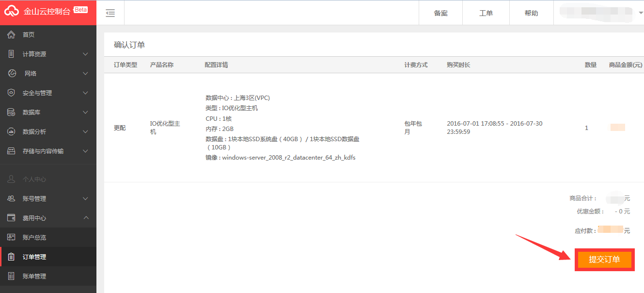Open the user account dropdown arrow
Viewport: 644px width, 293px height.
(641, 13)
